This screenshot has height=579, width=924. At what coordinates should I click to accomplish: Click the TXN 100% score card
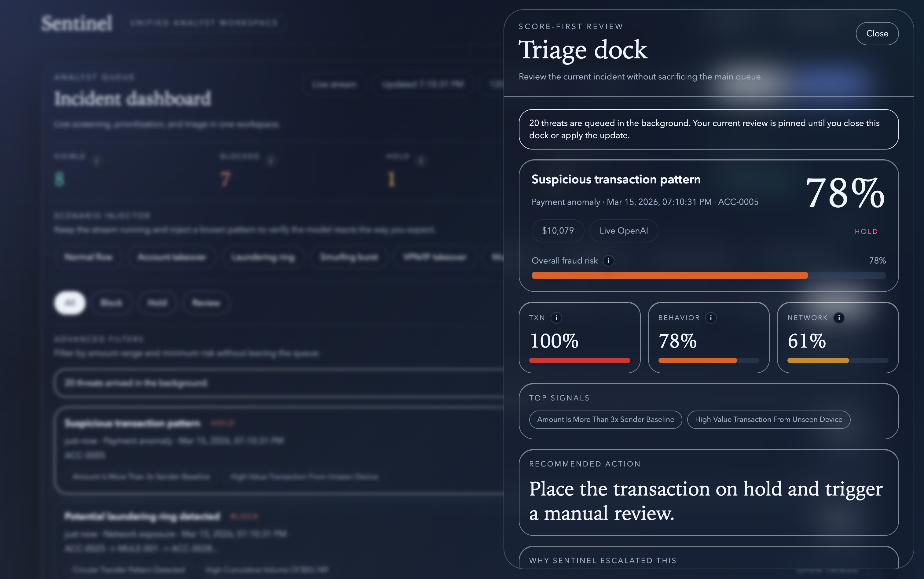580,337
